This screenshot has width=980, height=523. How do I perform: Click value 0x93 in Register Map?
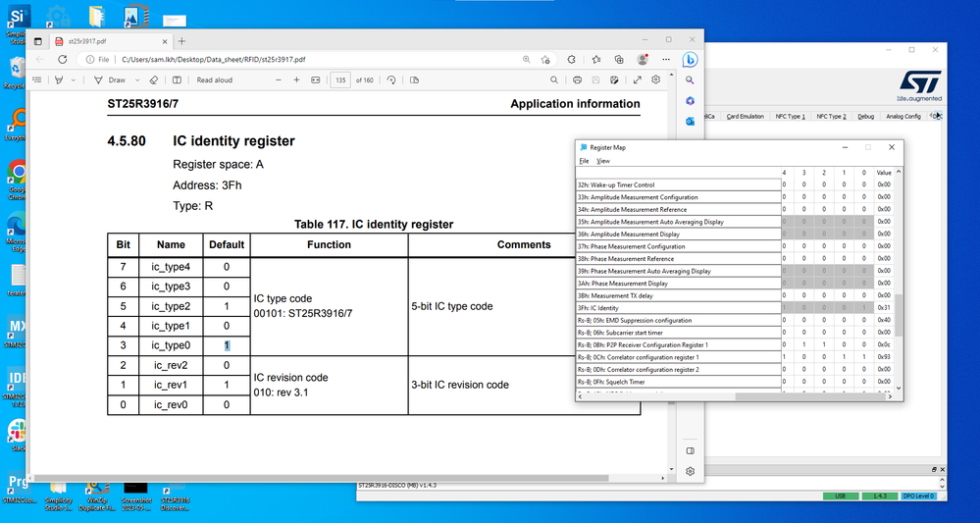(x=884, y=357)
